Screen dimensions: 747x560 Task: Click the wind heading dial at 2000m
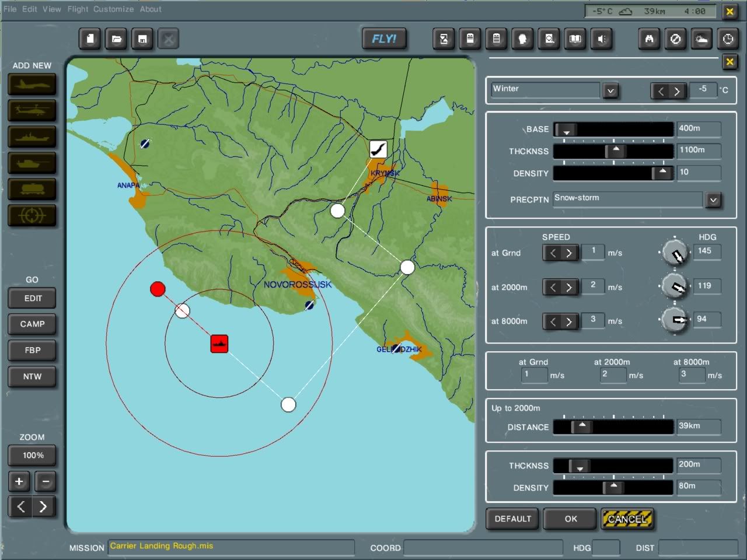pyautogui.click(x=676, y=286)
